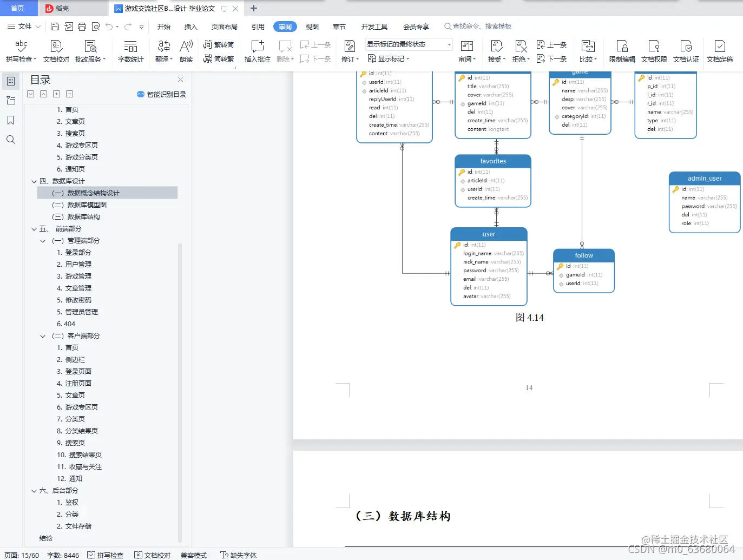
Task: Click the 文档定稿 finalize document icon
Action: 720,47
